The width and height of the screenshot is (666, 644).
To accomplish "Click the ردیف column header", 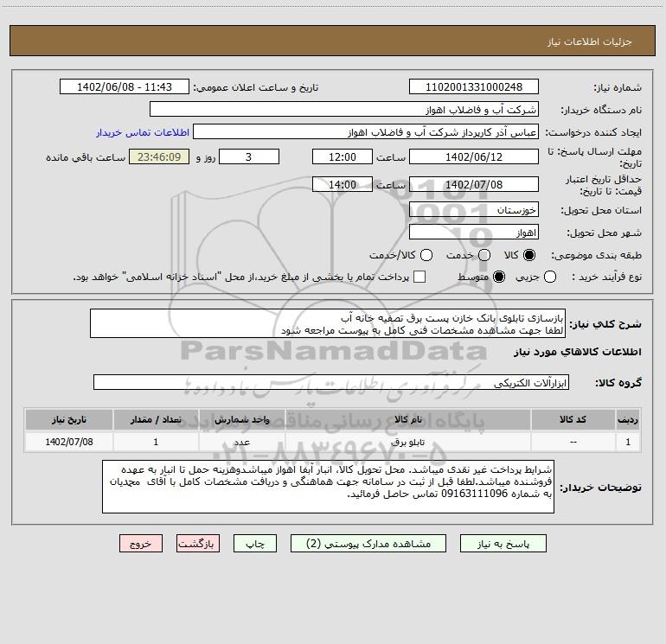I will click(x=628, y=419).
